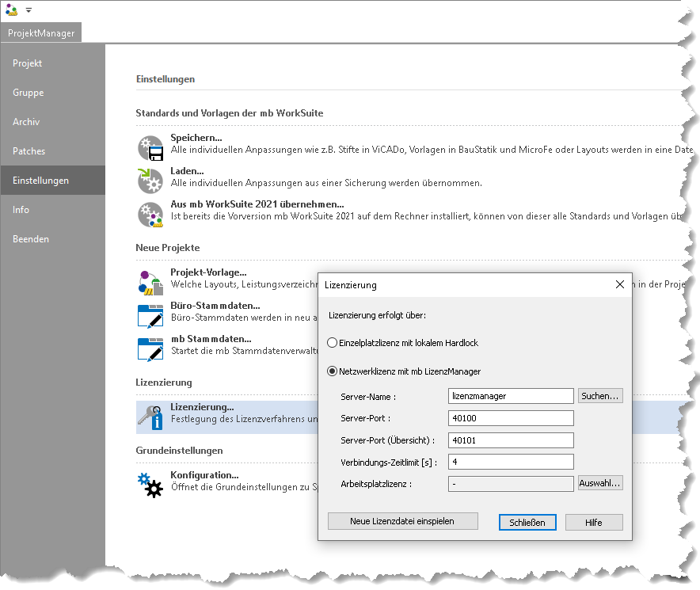Click the 'Neue Projekte' section heading

pos(168,248)
